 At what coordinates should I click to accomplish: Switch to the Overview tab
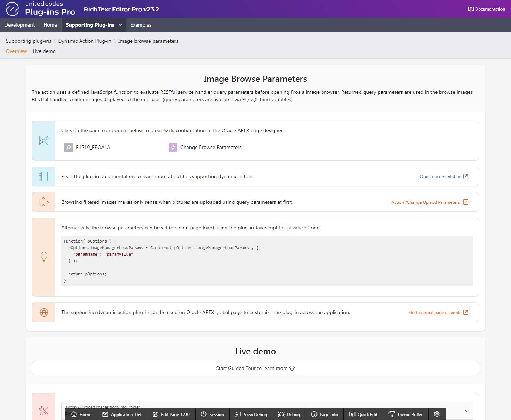click(x=16, y=51)
